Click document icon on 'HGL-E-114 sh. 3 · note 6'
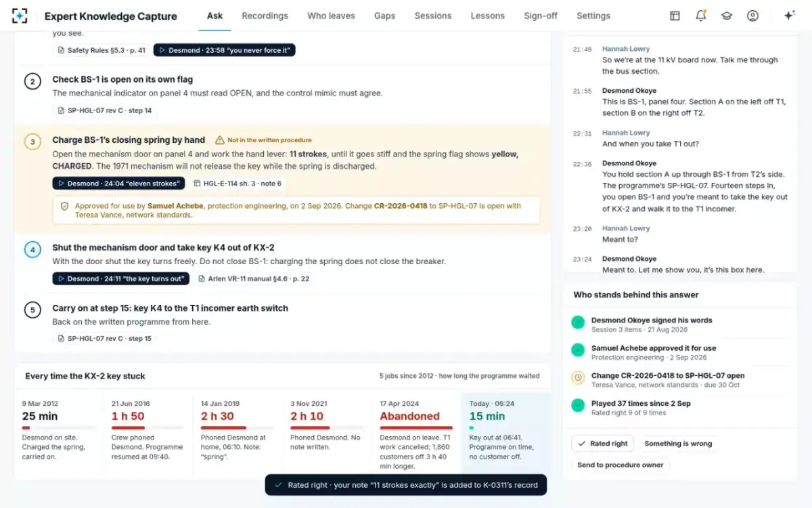The image size is (812, 508). pyautogui.click(x=197, y=184)
